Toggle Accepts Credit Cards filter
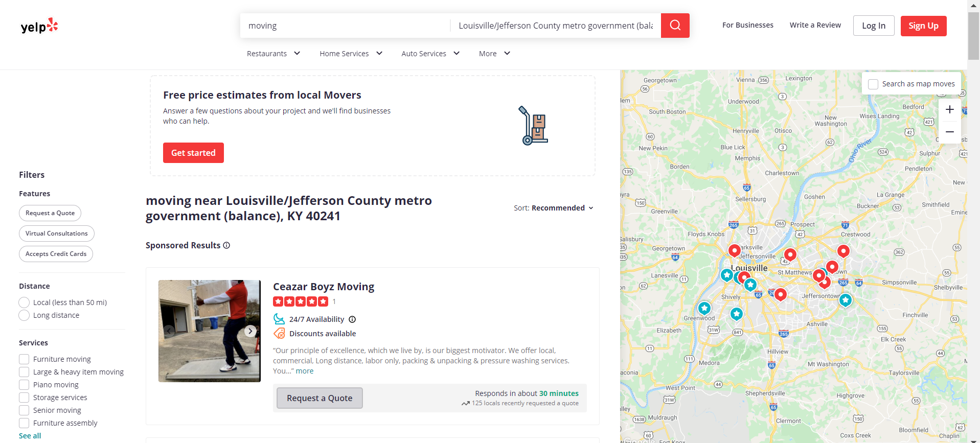The width and height of the screenshot is (980, 443). point(56,254)
